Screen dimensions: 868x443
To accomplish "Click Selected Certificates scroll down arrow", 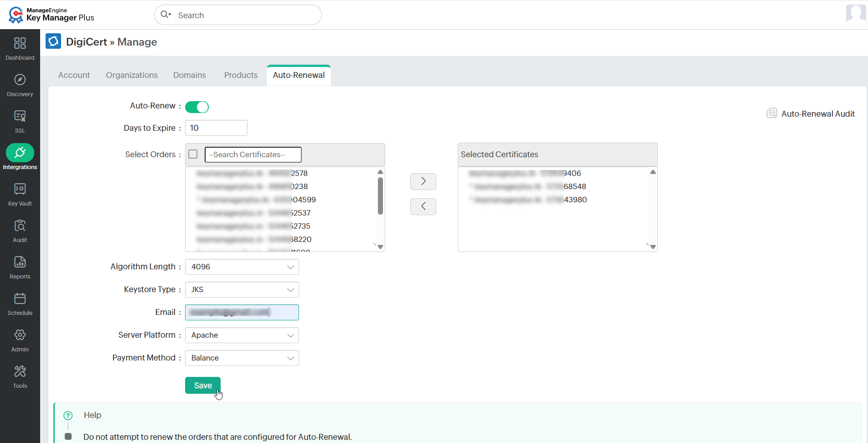I will click(x=653, y=247).
